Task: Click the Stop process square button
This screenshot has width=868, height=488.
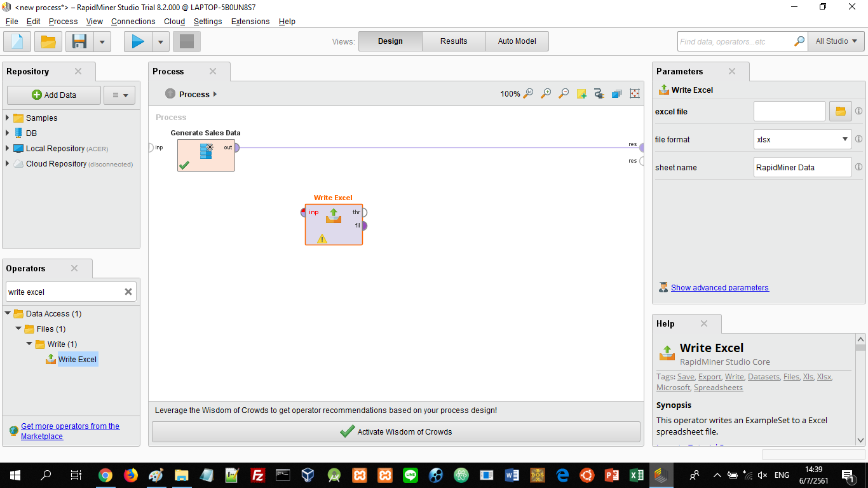Action: point(187,42)
